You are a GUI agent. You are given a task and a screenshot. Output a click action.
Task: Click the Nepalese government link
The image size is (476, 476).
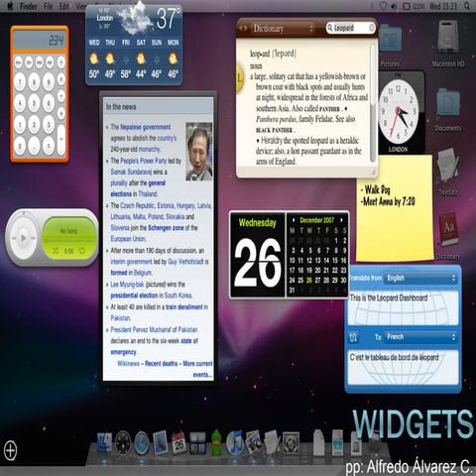[146, 127]
